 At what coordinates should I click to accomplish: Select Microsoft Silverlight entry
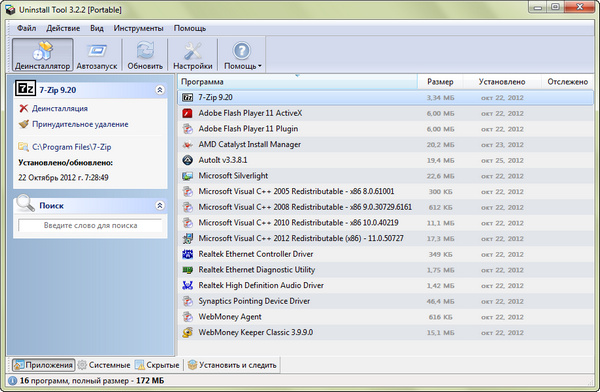click(x=386, y=176)
